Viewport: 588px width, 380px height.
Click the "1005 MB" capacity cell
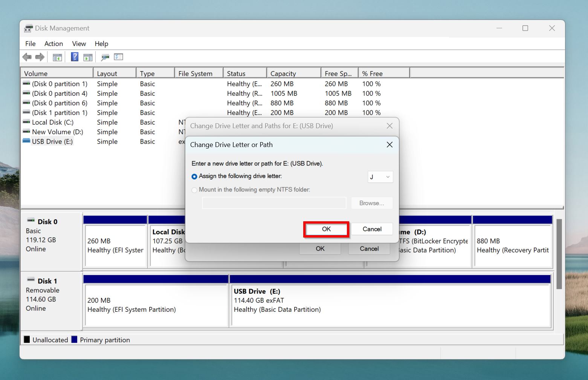(284, 93)
